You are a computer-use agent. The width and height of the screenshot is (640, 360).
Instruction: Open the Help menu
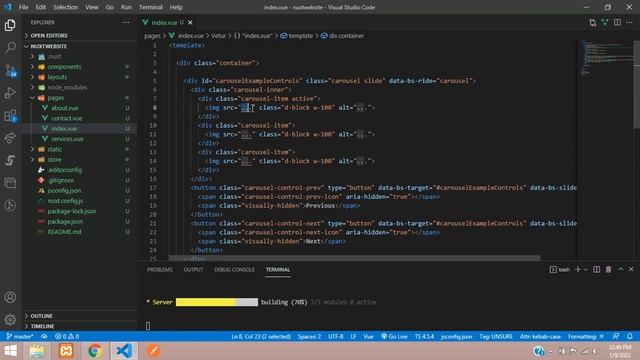176,7
